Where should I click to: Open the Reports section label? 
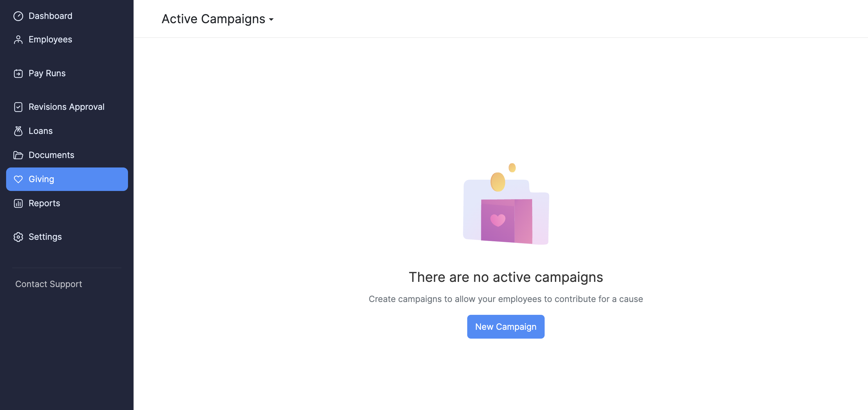coord(44,203)
